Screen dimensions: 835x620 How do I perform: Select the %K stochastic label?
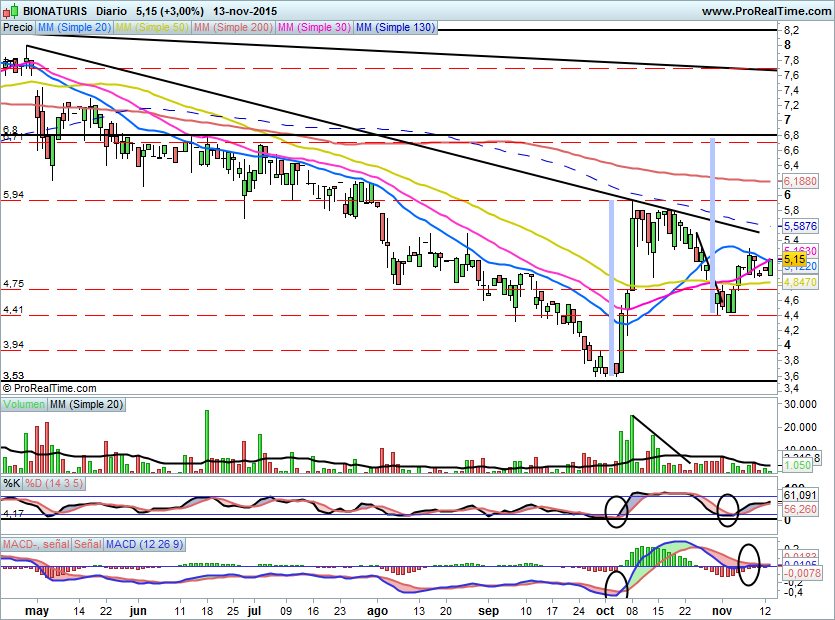click(x=12, y=484)
